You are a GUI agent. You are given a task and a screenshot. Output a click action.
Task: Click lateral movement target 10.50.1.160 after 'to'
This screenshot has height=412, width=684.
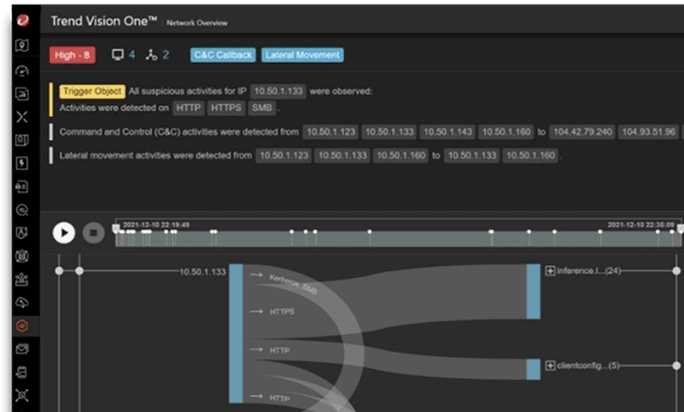[x=530, y=155]
